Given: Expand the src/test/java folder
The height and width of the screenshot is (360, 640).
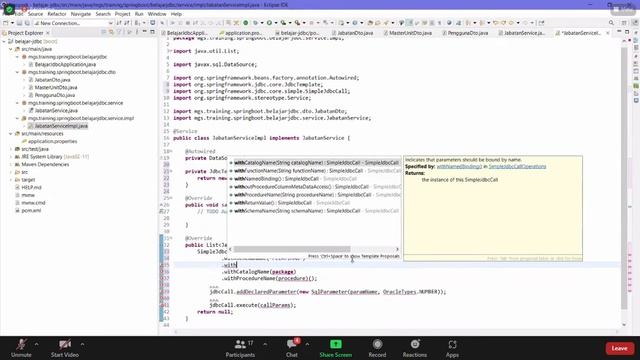Looking at the screenshot, I should click(x=11, y=149).
